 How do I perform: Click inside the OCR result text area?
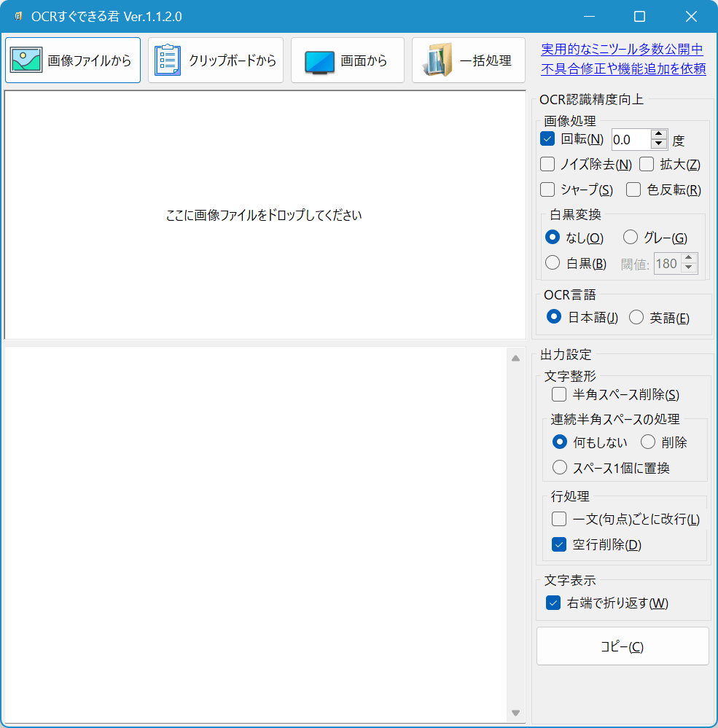click(x=255, y=535)
